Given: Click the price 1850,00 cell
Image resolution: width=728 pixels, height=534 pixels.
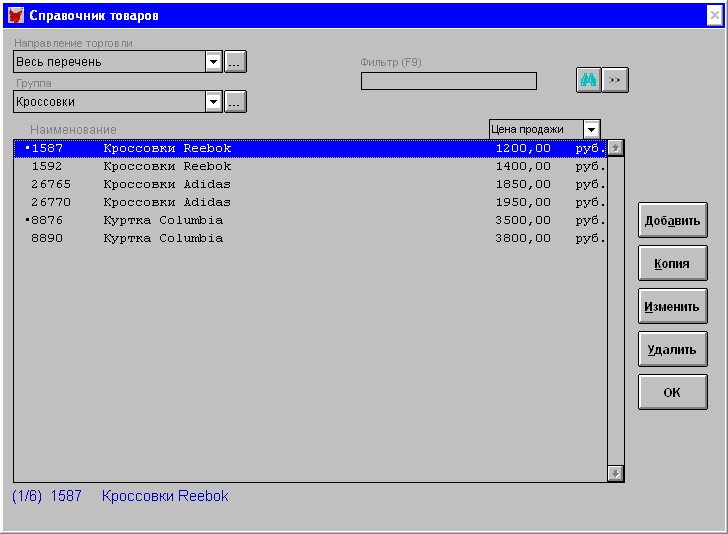Looking at the screenshot, I should coord(523,184).
